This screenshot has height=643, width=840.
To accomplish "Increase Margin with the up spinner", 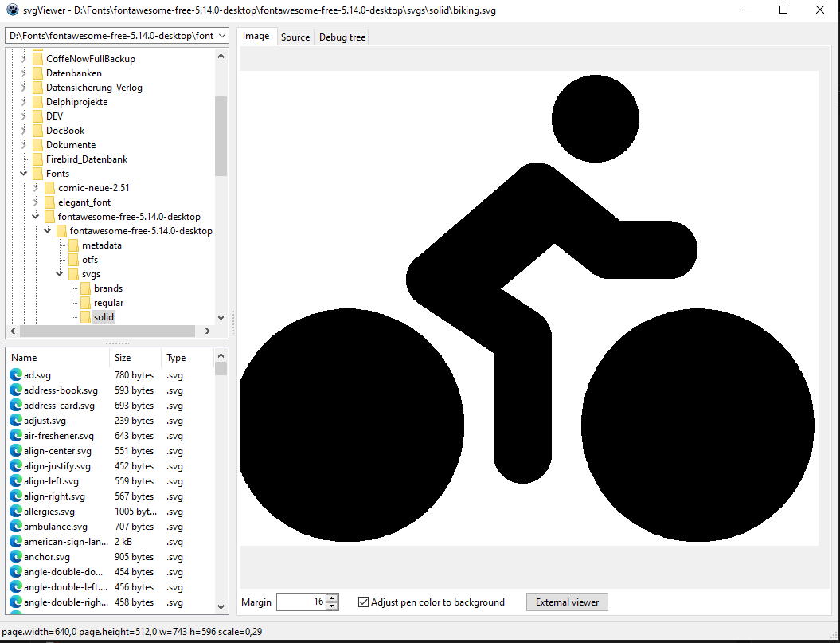I will click(332, 598).
